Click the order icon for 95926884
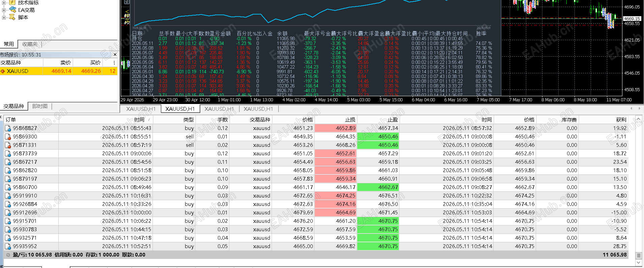644x268 pixels. coord(8,204)
